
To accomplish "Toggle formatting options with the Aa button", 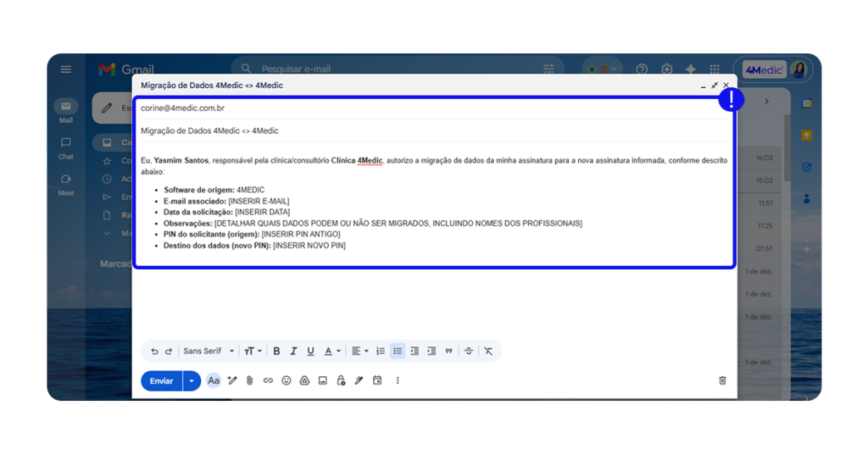I will click(x=214, y=380).
